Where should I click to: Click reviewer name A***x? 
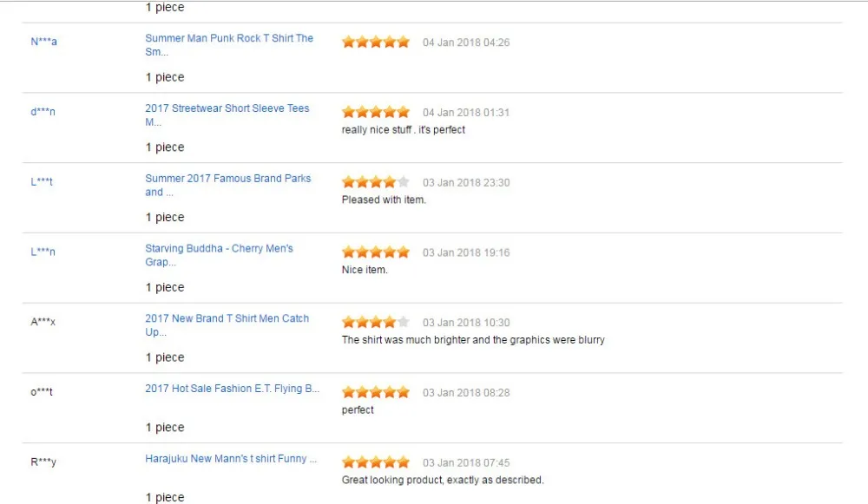(x=43, y=322)
